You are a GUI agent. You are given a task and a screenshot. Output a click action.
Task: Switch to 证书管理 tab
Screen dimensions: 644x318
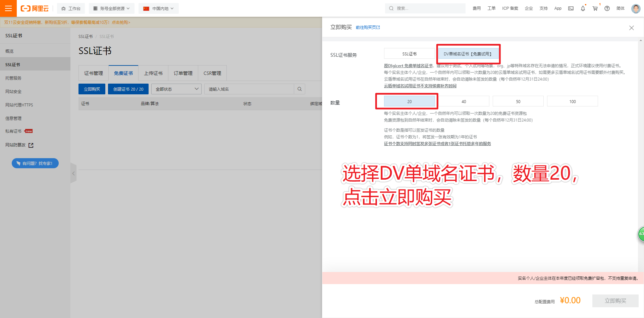[94, 73]
